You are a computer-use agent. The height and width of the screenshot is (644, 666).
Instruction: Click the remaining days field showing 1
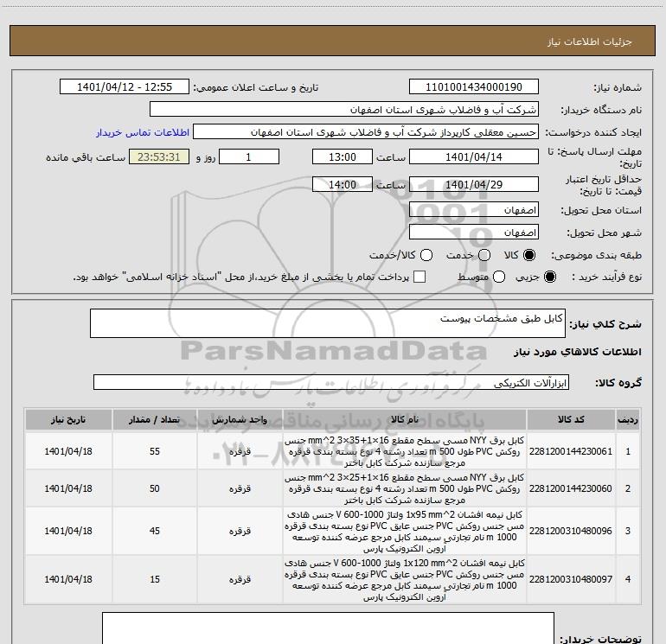(249, 156)
